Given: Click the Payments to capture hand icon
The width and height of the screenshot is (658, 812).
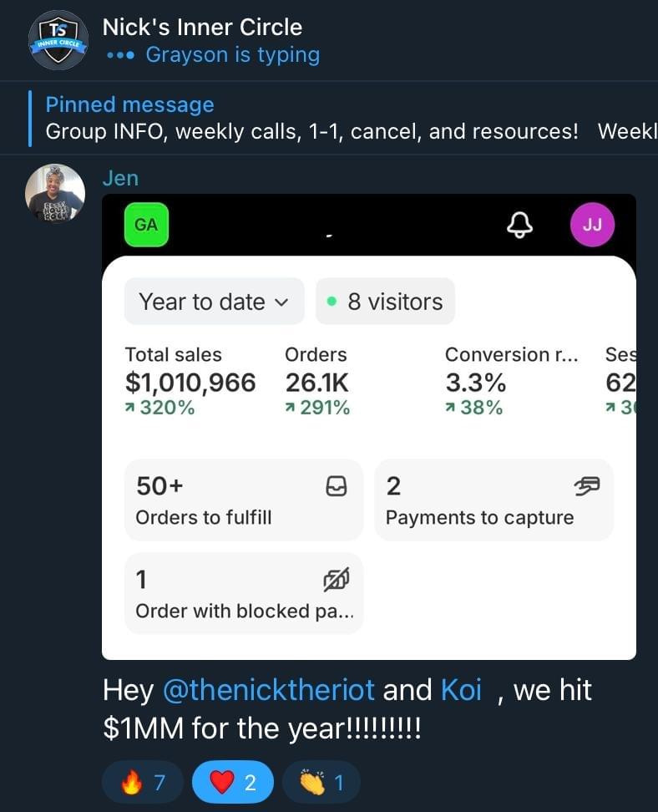Looking at the screenshot, I should click(587, 486).
